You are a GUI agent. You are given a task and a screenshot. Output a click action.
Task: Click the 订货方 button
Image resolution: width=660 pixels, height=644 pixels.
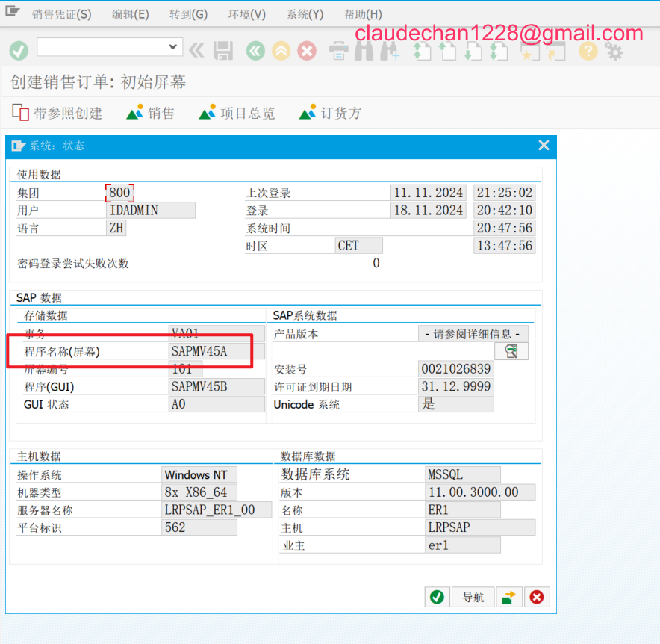(x=330, y=113)
